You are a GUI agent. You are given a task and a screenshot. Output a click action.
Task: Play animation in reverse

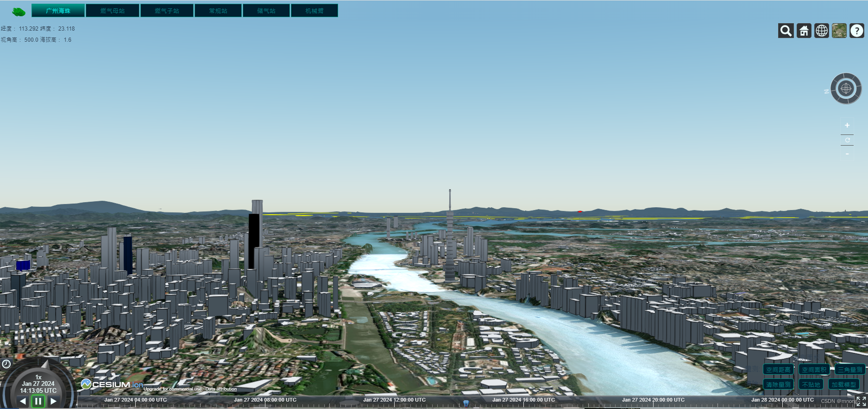coord(23,401)
